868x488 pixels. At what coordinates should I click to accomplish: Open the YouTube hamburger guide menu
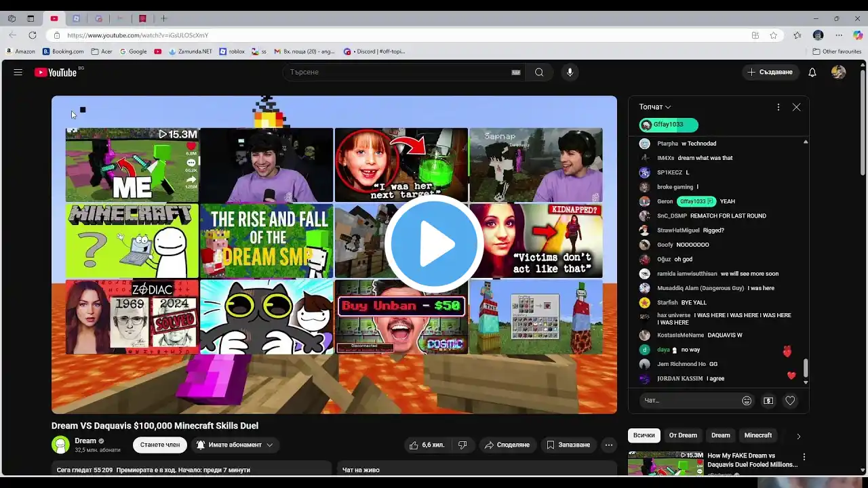click(x=18, y=72)
